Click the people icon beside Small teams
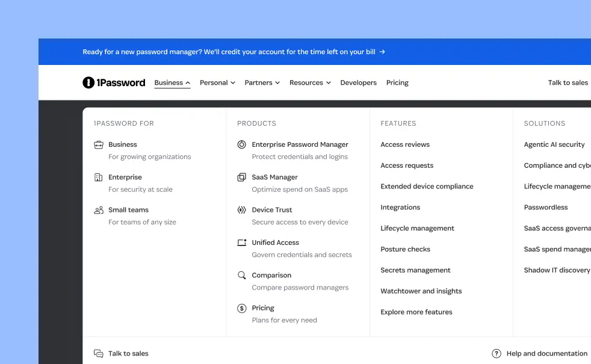Viewport: 591px width, 364px height. pos(98,210)
